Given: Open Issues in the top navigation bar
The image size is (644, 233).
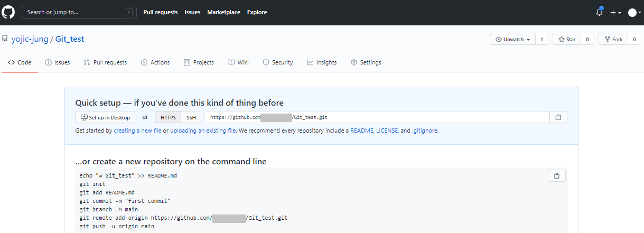Looking at the screenshot, I should 192,12.
